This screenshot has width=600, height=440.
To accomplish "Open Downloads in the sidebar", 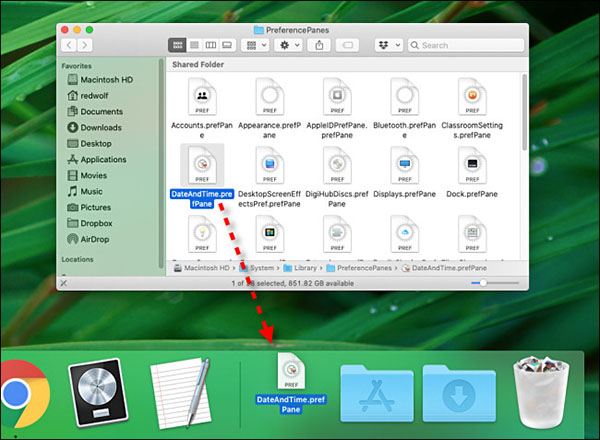I will tap(100, 127).
